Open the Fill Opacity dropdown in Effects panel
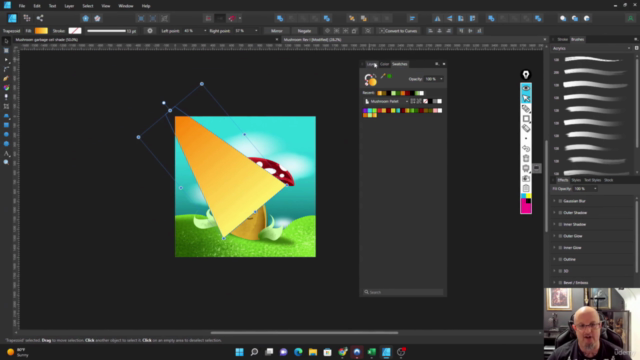The width and height of the screenshot is (640, 360). [595, 189]
